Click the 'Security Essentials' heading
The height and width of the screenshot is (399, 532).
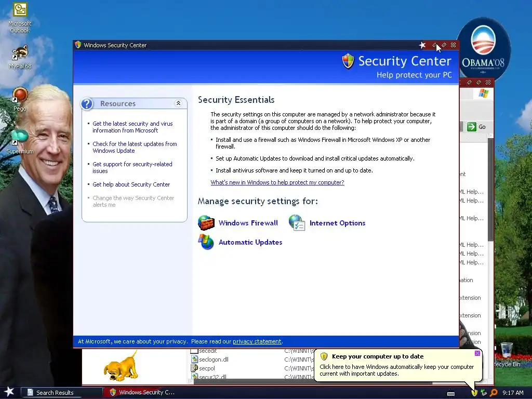click(x=236, y=99)
